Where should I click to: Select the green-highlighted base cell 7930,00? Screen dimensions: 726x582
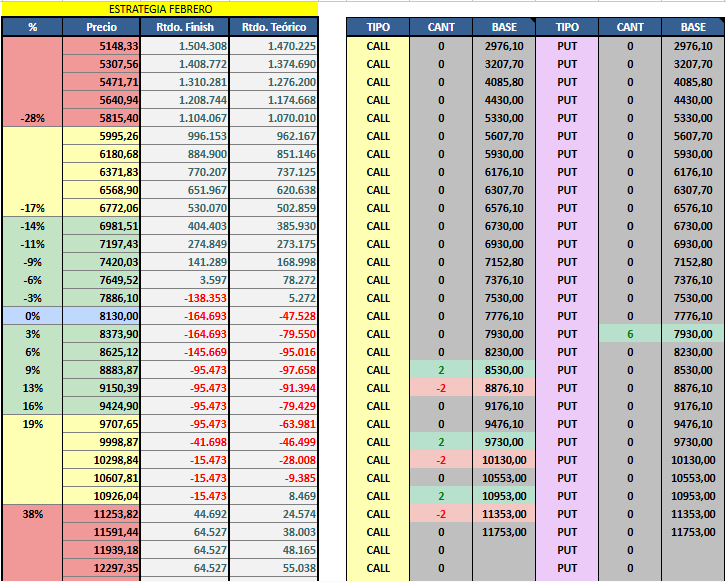click(x=693, y=334)
